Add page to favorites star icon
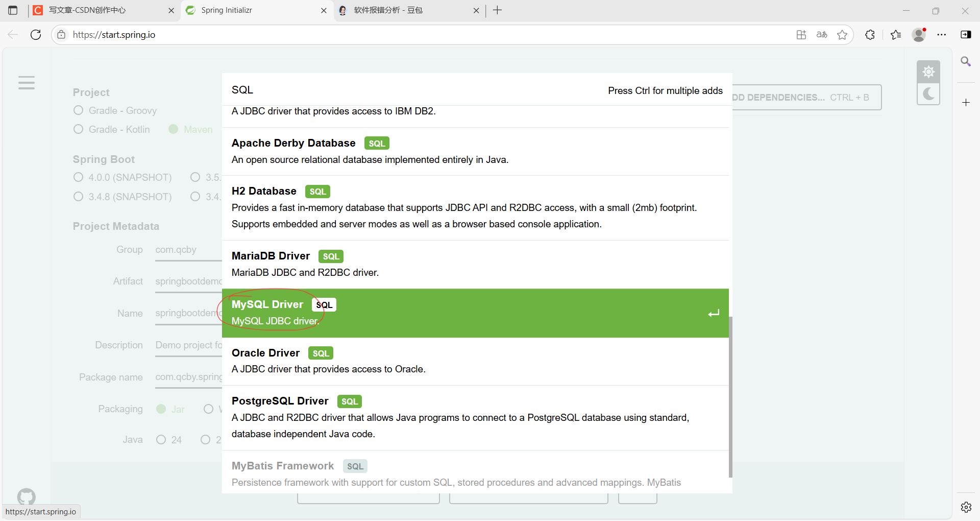The image size is (980, 521). (x=842, y=35)
